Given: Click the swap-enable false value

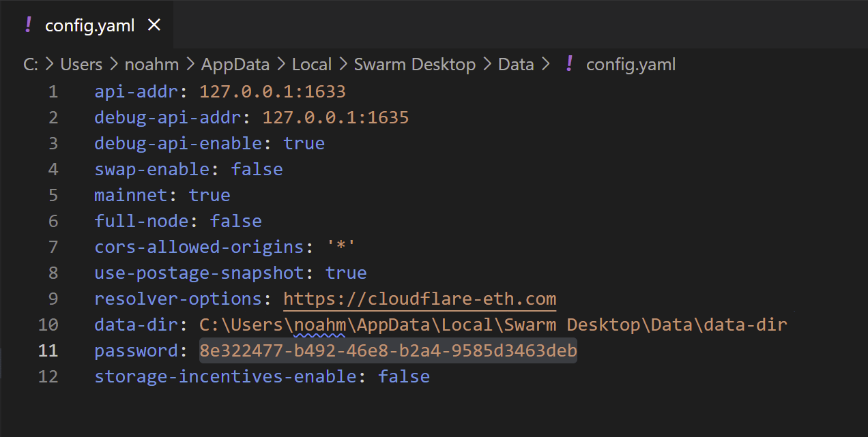Looking at the screenshot, I should point(257,170).
